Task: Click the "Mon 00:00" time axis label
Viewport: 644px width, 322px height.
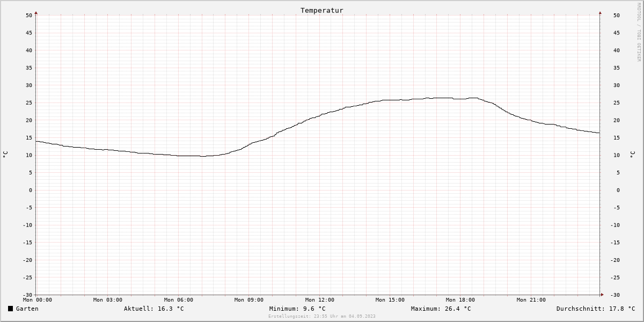Action: click(x=38, y=300)
